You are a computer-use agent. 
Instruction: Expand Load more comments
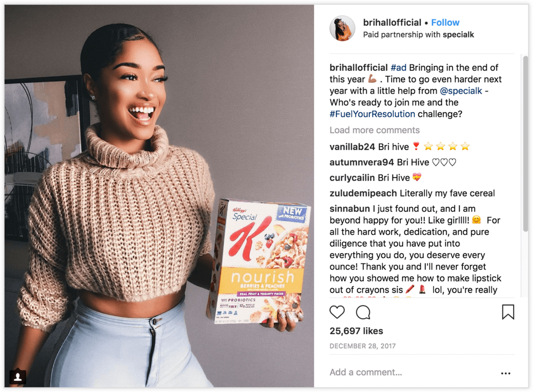click(x=375, y=130)
